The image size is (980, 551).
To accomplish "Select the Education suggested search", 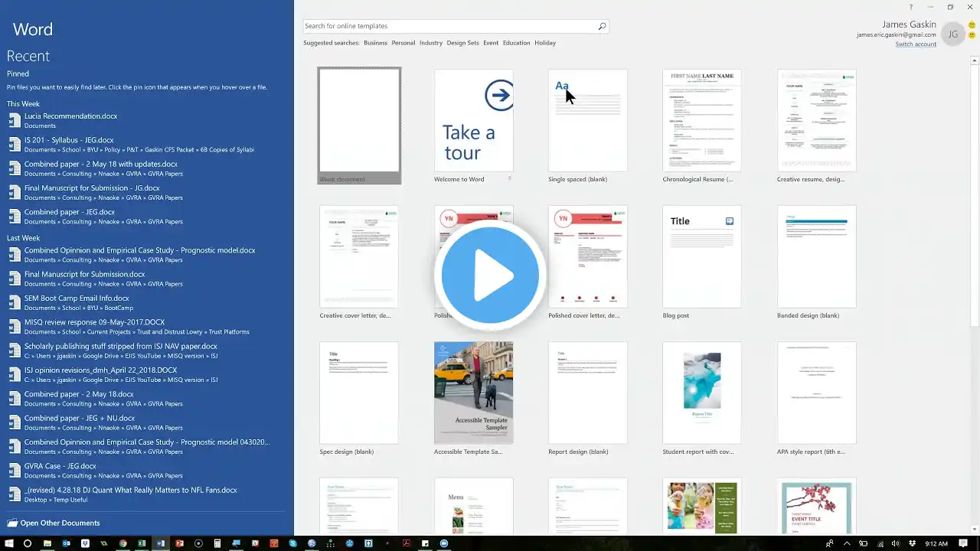I will tap(516, 43).
